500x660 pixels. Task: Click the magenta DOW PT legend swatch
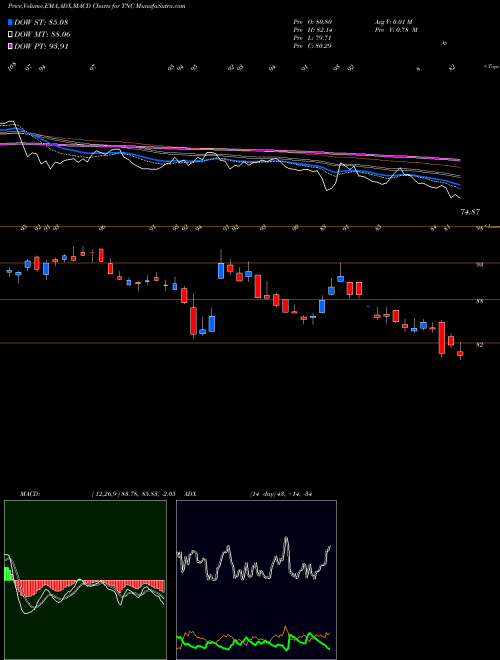(10, 46)
